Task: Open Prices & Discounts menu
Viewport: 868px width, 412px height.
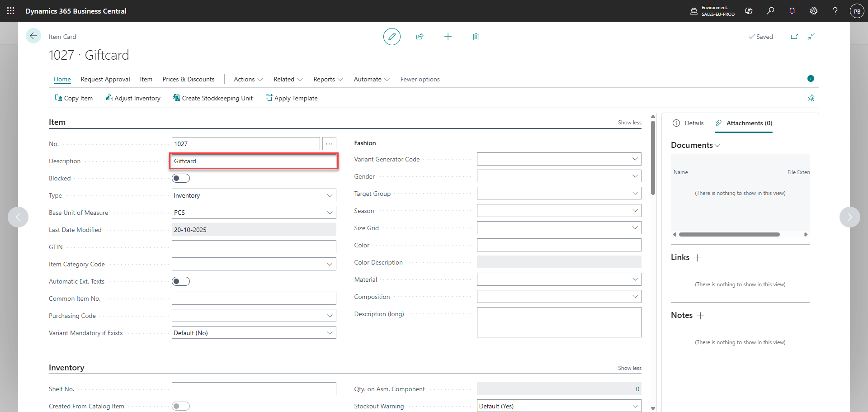Action: (x=189, y=79)
